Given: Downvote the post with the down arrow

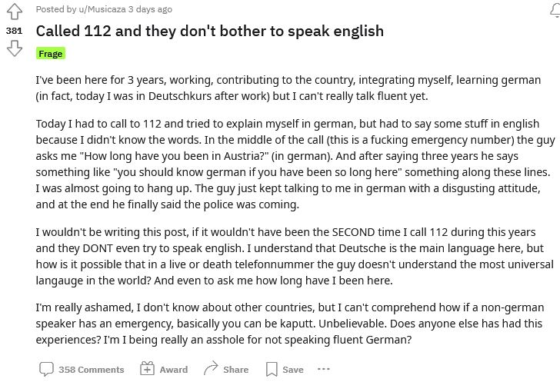Looking at the screenshot, I should (15, 48).
